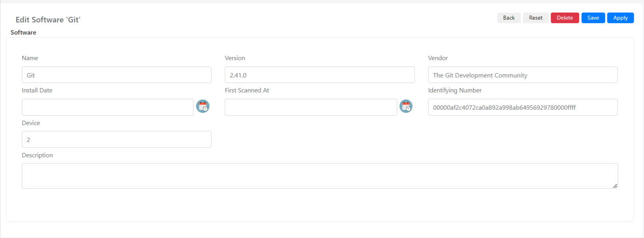644x238 pixels.
Task: Click the empty First Scanned At input
Action: point(311,107)
